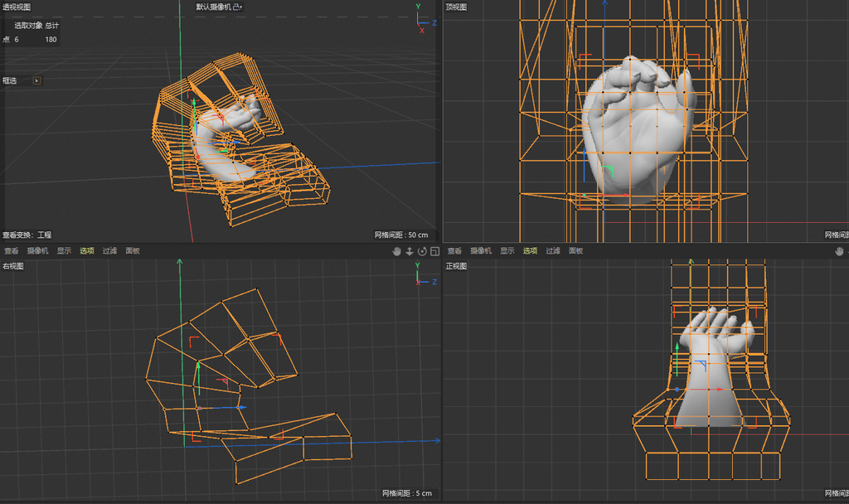Open 摄像机 menu above right view
Viewport: 849px width, 504px height.
[x=38, y=250]
